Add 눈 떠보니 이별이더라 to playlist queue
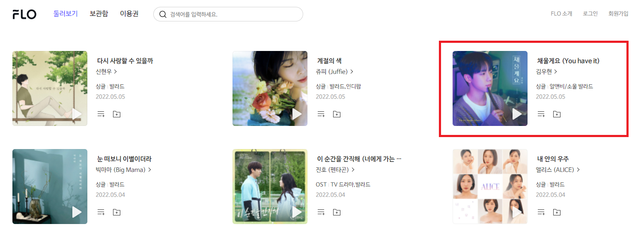644x245 pixels. tap(101, 212)
